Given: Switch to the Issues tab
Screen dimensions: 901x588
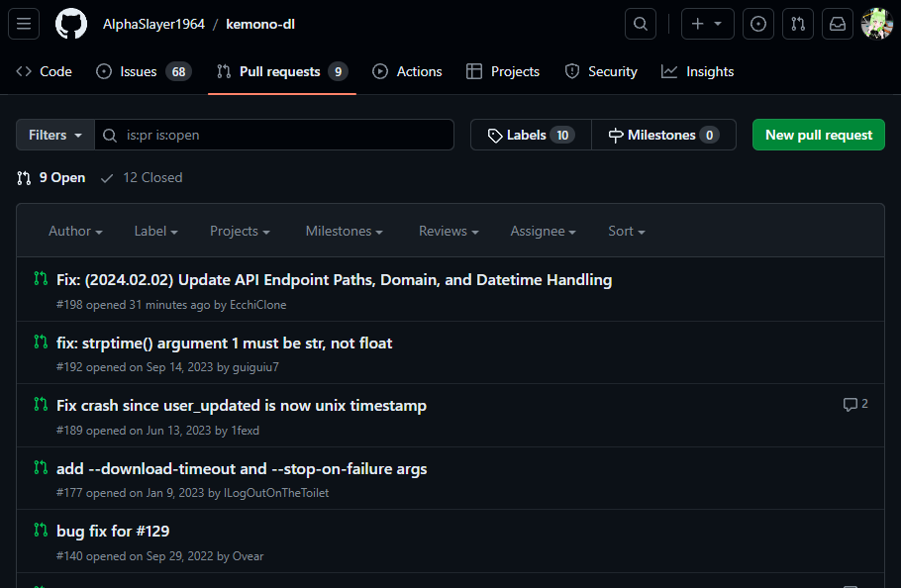Looking at the screenshot, I should [144, 72].
